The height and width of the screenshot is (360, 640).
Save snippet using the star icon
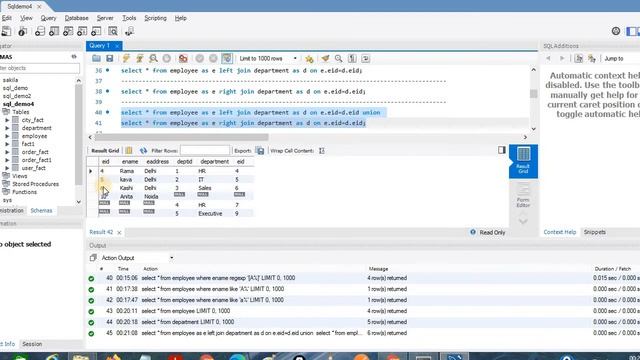click(309, 59)
